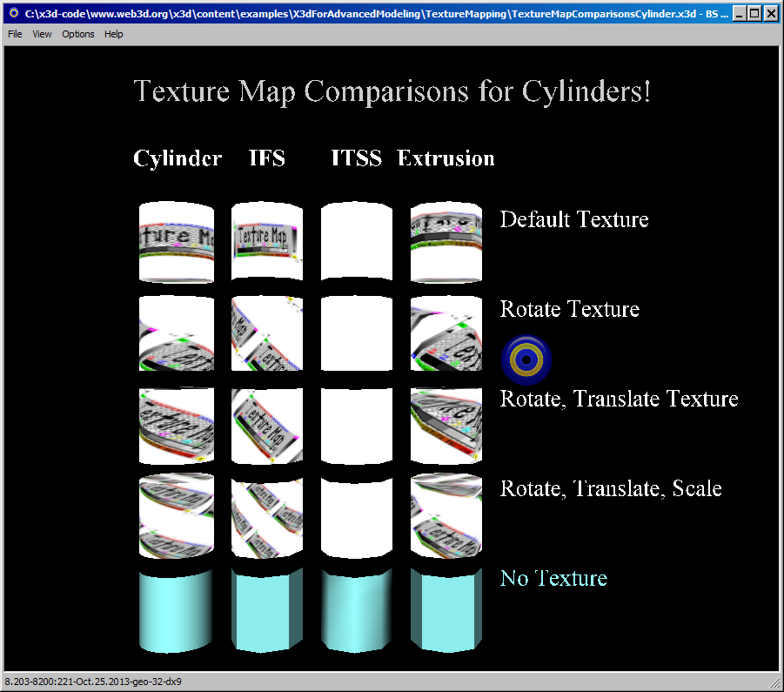Open the File menu
This screenshot has height=692, width=784.
click(x=15, y=34)
